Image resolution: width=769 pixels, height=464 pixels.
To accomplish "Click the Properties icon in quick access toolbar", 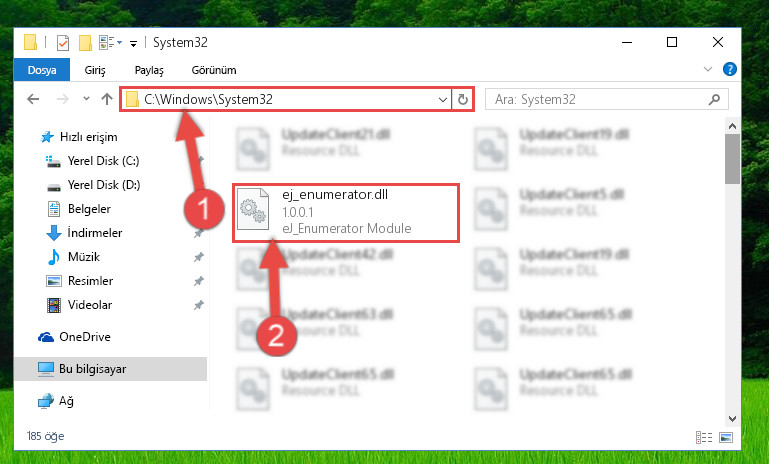I will (63, 43).
